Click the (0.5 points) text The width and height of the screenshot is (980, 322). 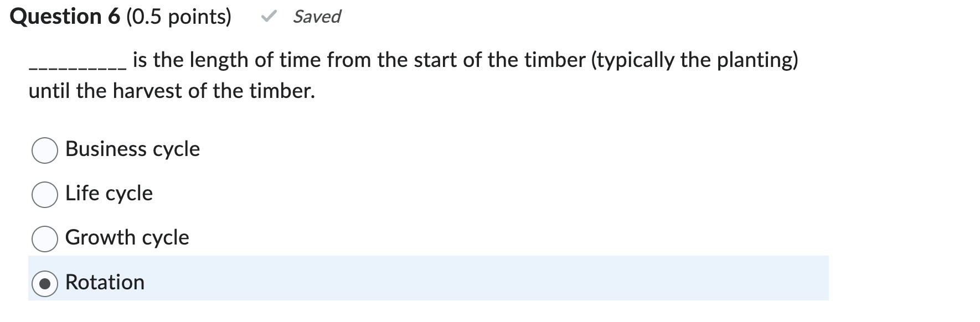click(178, 16)
